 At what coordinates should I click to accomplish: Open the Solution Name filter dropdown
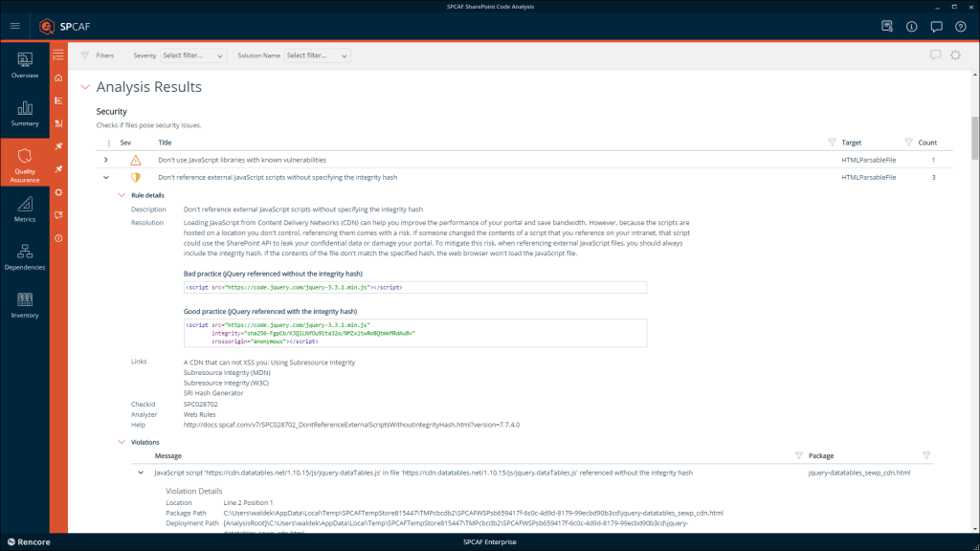pyautogui.click(x=317, y=55)
